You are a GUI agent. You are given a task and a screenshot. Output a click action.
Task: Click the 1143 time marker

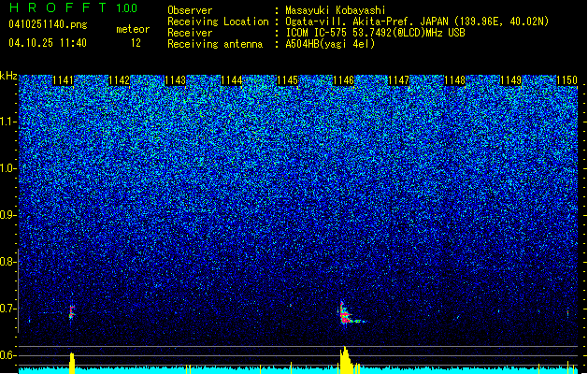[175, 80]
